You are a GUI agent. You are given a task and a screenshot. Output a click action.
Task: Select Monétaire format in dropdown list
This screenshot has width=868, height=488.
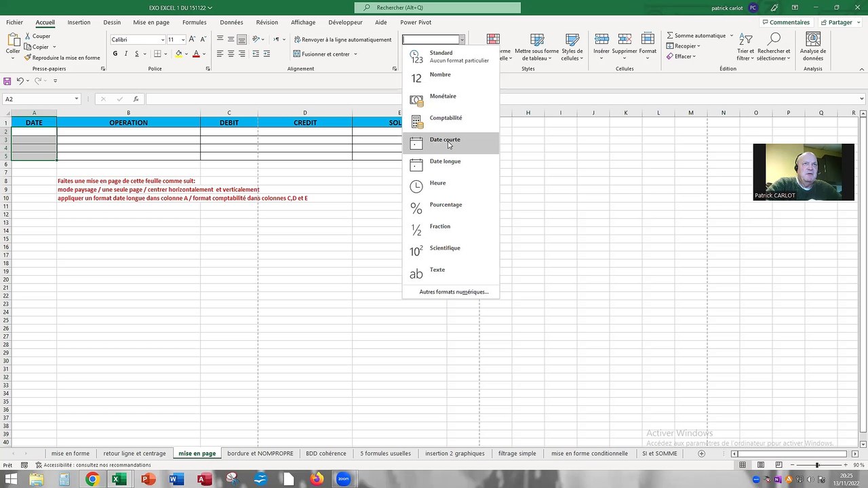tap(451, 99)
